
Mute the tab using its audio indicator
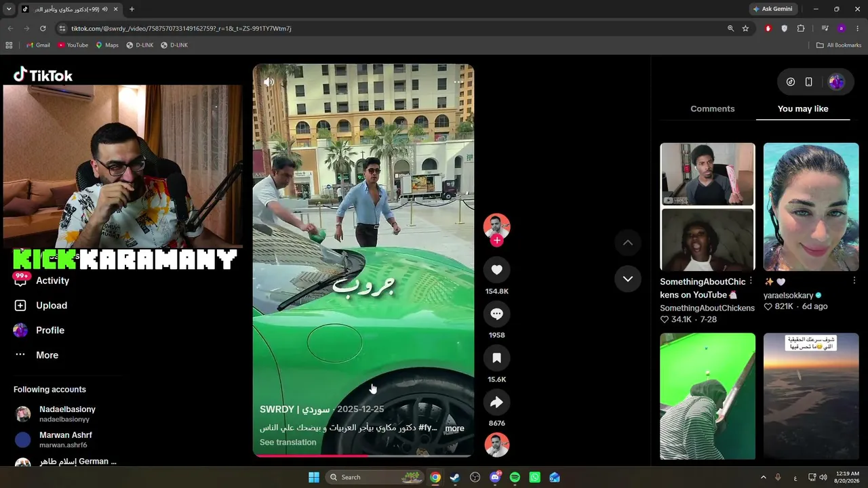104,9
